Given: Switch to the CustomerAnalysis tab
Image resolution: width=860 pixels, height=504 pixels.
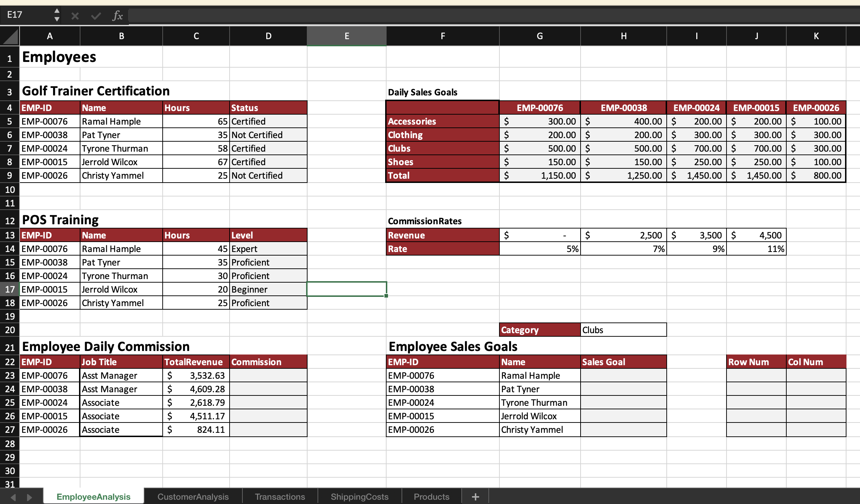Looking at the screenshot, I should [x=193, y=496].
